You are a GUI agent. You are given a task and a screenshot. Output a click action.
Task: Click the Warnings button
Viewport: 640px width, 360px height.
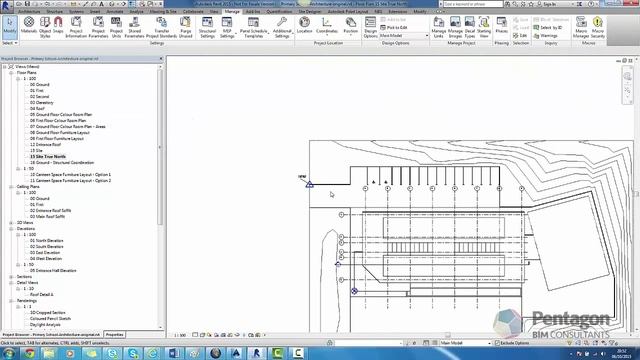click(545, 36)
